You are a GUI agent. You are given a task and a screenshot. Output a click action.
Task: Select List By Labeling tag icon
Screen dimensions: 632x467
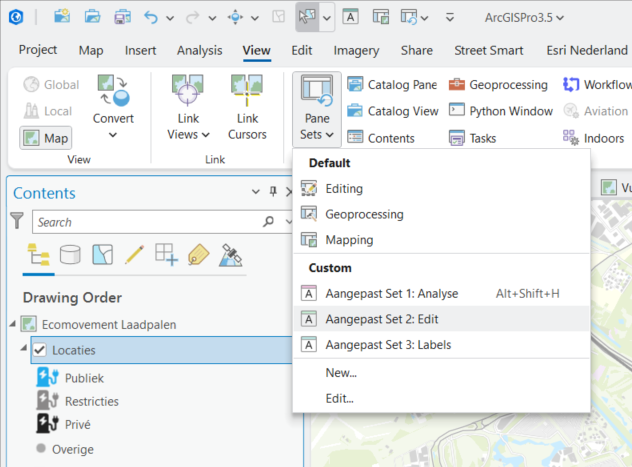tap(198, 254)
